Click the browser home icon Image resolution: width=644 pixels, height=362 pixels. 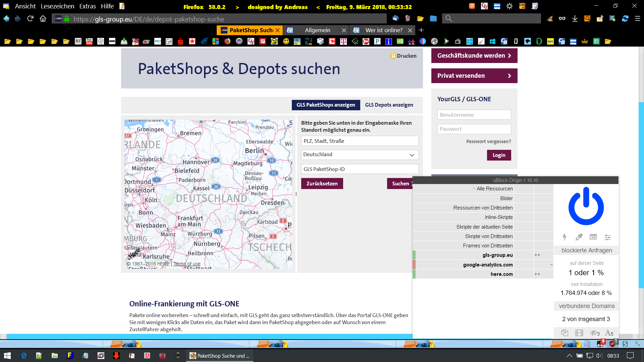(x=43, y=19)
